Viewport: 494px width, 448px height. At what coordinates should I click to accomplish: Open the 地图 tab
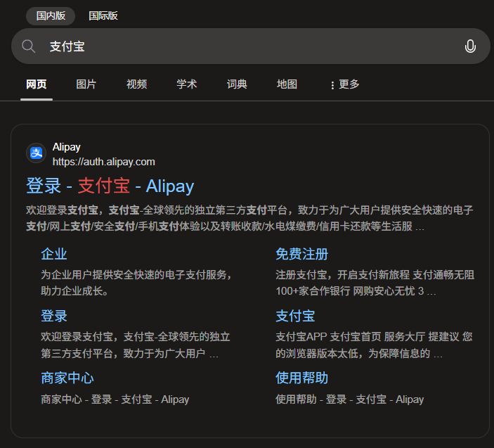coord(287,84)
